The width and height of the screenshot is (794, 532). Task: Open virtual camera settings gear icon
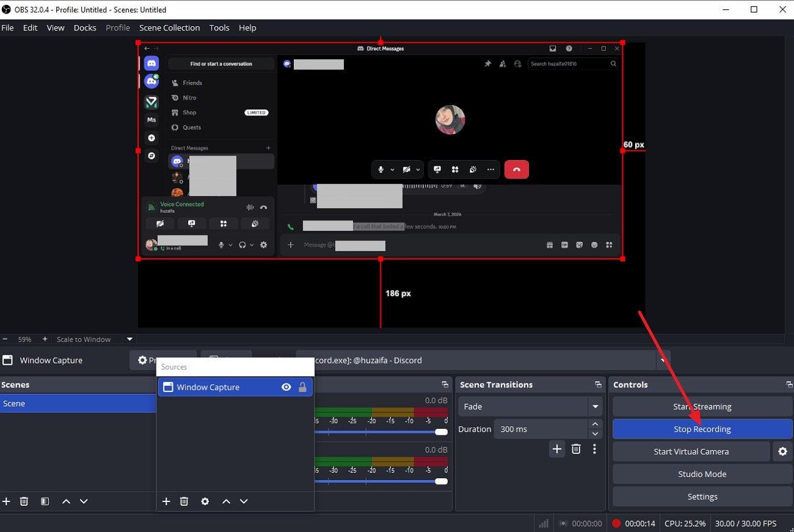coord(782,451)
